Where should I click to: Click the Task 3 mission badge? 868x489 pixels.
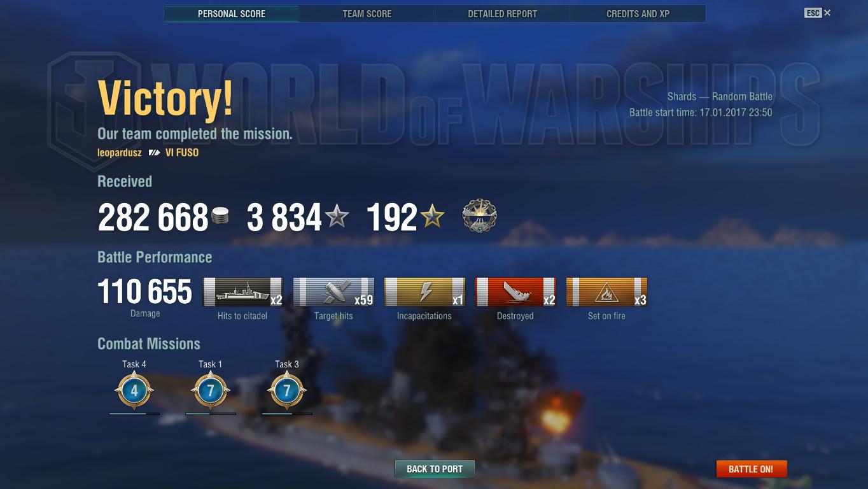[x=287, y=390]
